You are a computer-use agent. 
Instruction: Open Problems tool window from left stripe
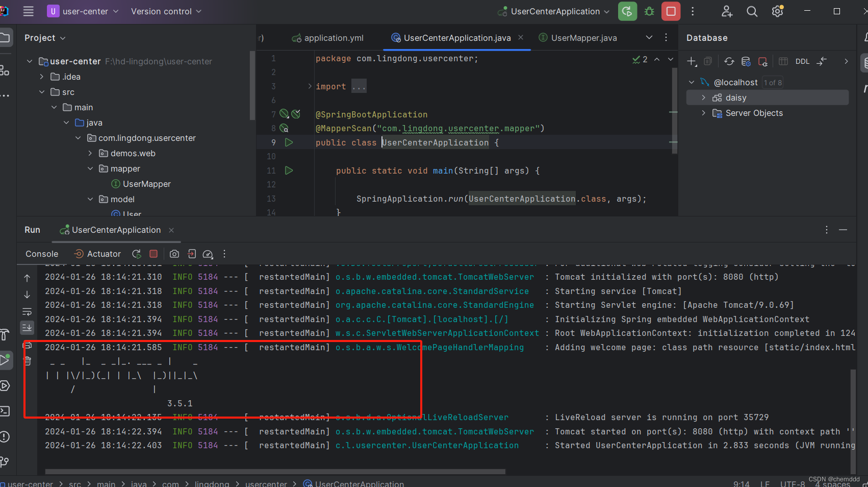click(x=5, y=437)
